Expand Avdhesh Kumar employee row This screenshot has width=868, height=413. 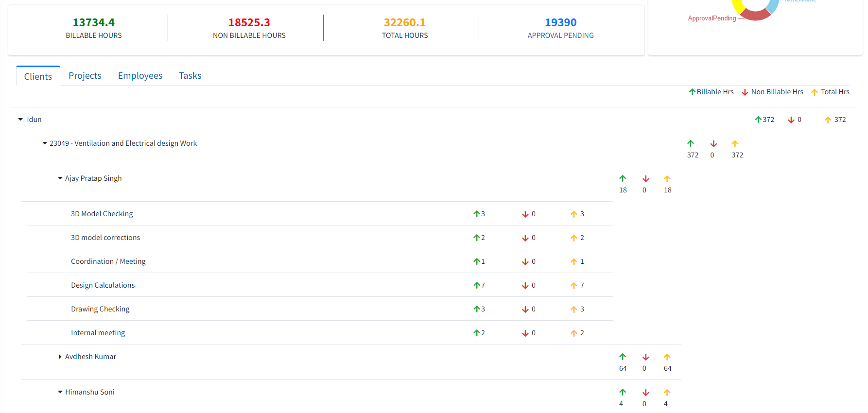pos(60,357)
